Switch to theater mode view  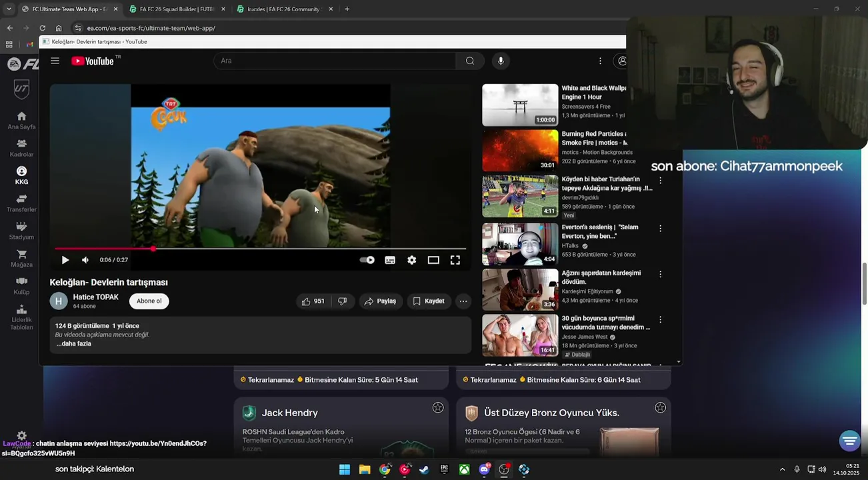[x=433, y=260]
